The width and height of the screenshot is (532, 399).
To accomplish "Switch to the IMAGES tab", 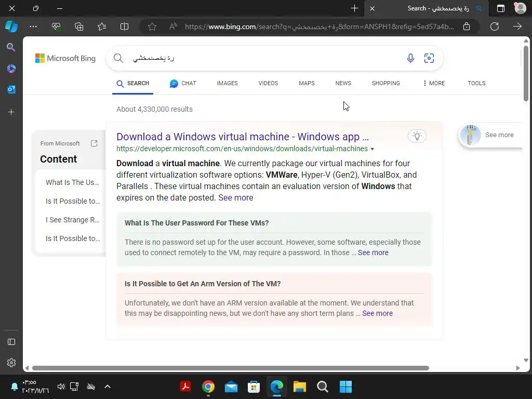I will click(x=228, y=83).
